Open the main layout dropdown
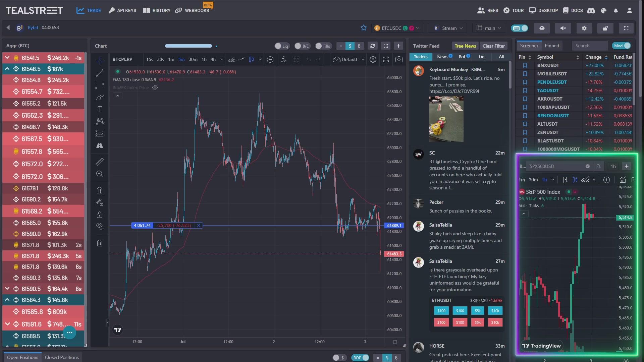The height and width of the screenshot is (362, 644). (x=489, y=28)
